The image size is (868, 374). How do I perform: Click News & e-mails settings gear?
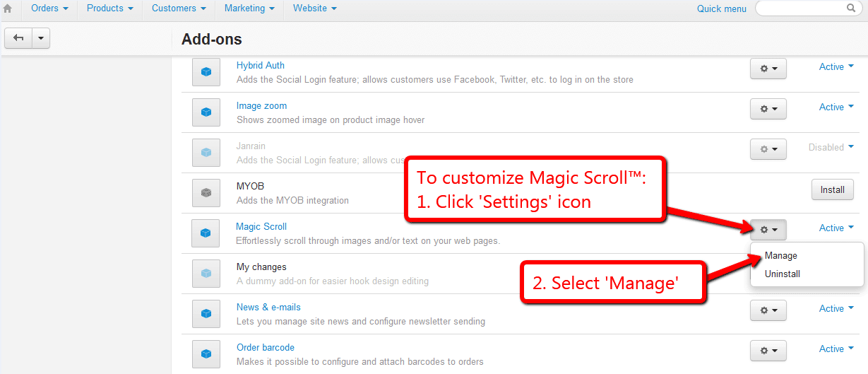coord(768,310)
